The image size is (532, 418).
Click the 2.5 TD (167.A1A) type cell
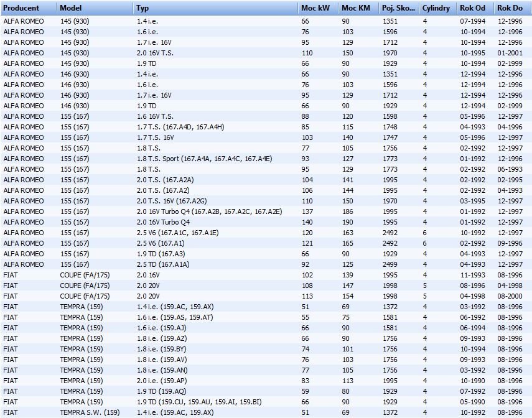point(163,264)
